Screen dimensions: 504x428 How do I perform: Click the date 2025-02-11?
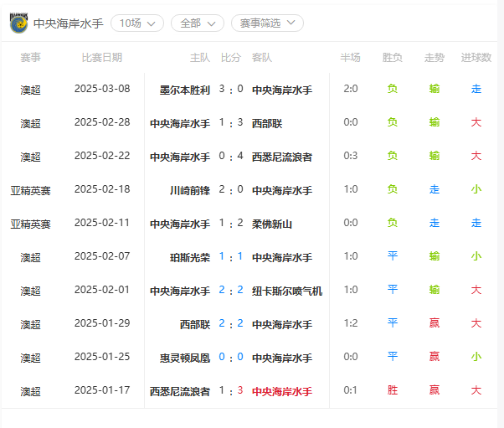(x=102, y=223)
